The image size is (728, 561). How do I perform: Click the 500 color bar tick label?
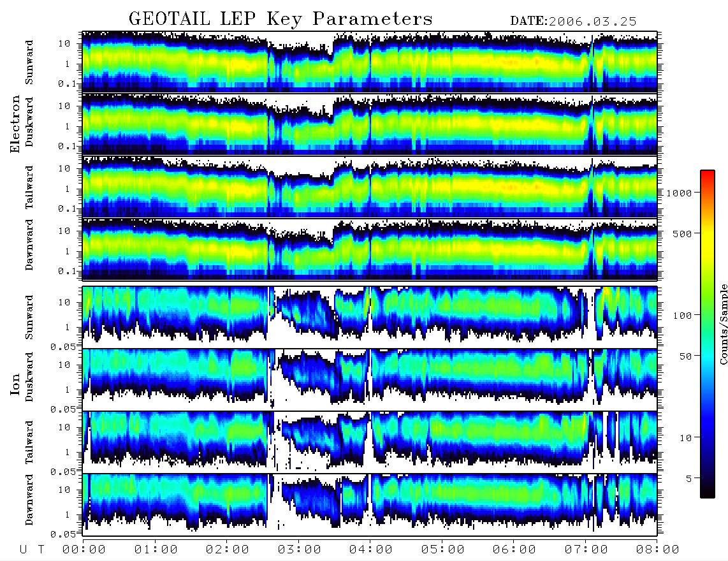[683, 233]
